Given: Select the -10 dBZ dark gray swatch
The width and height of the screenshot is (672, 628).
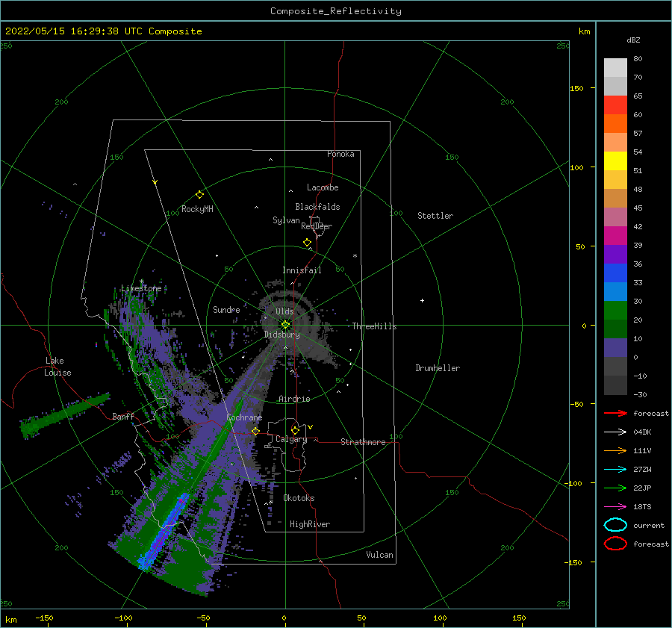Looking at the screenshot, I should click(x=615, y=385).
